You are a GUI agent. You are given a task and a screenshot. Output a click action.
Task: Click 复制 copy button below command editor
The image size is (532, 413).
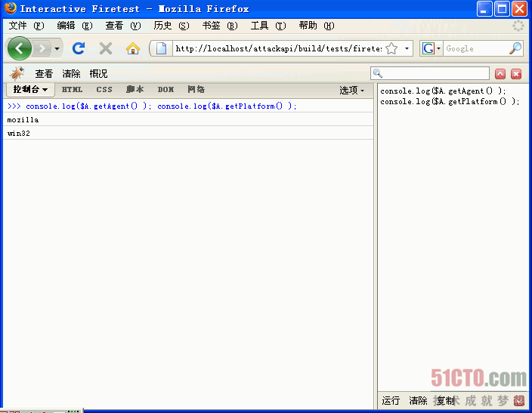click(x=445, y=401)
